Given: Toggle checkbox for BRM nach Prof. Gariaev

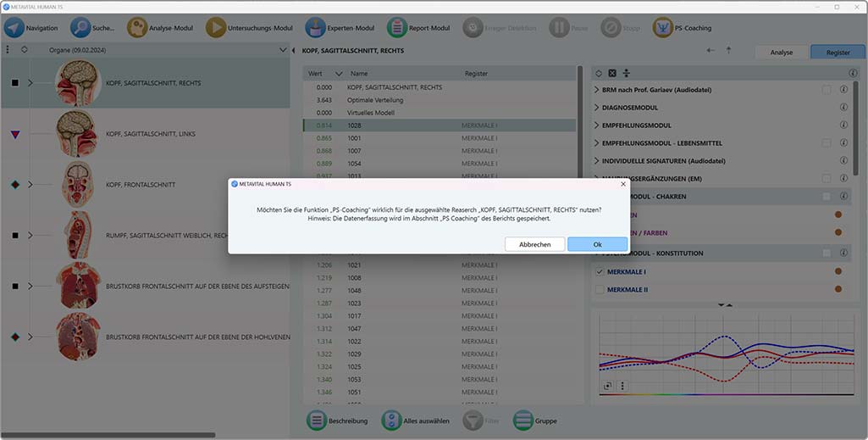Looking at the screenshot, I should pos(827,90).
